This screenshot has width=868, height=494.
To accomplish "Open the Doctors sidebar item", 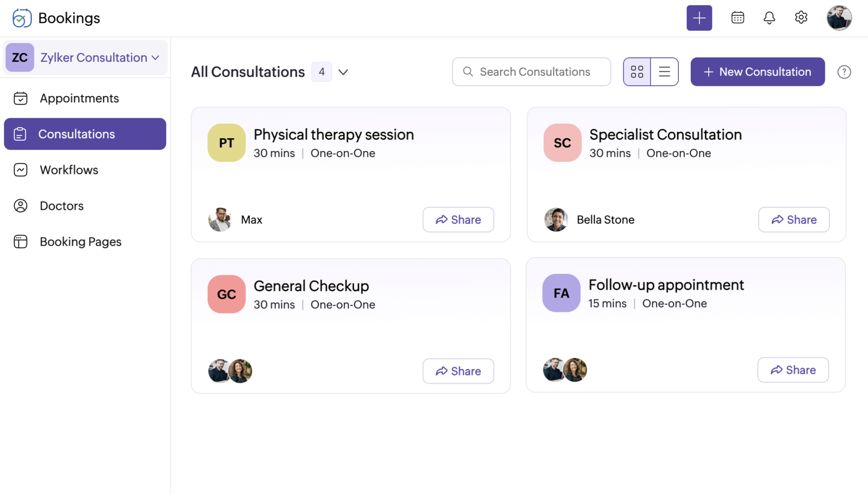I will (62, 206).
